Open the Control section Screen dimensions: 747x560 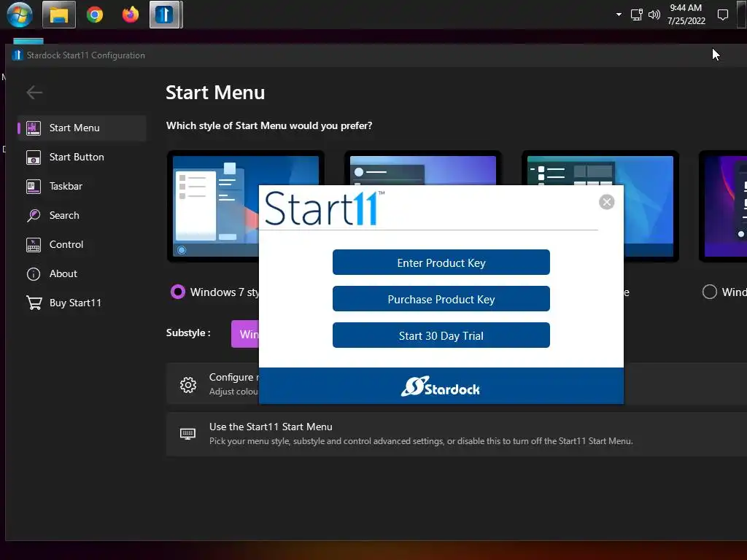(x=82, y=244)
